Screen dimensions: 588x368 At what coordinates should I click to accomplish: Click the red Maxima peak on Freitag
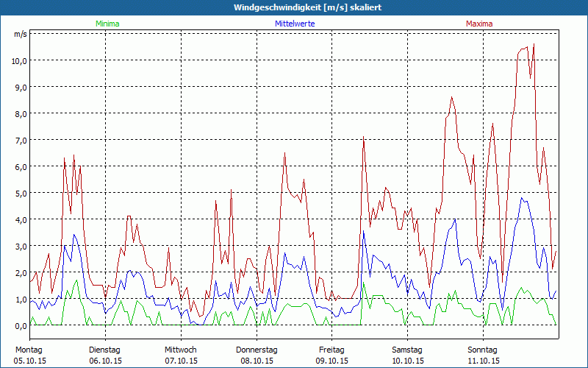363,137
